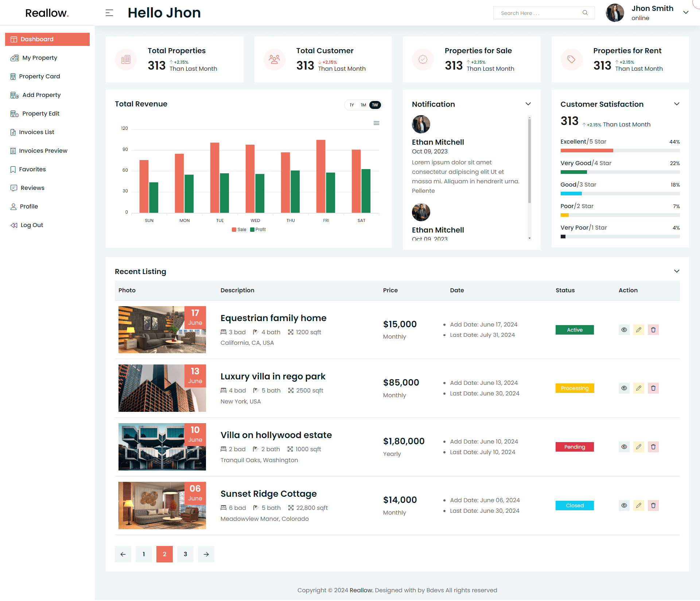The height and width of the screenshot is (601, 700).
Task: Go to pagination page 3
Action: 185,554
